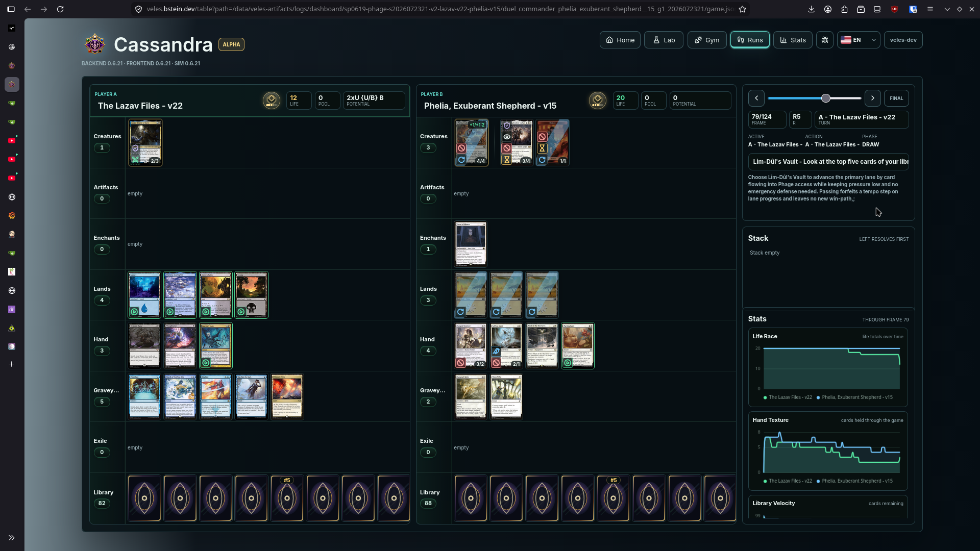Toggle the browser sidebar panel button
This screenshot has height=551, width=980.
point(11,9)
